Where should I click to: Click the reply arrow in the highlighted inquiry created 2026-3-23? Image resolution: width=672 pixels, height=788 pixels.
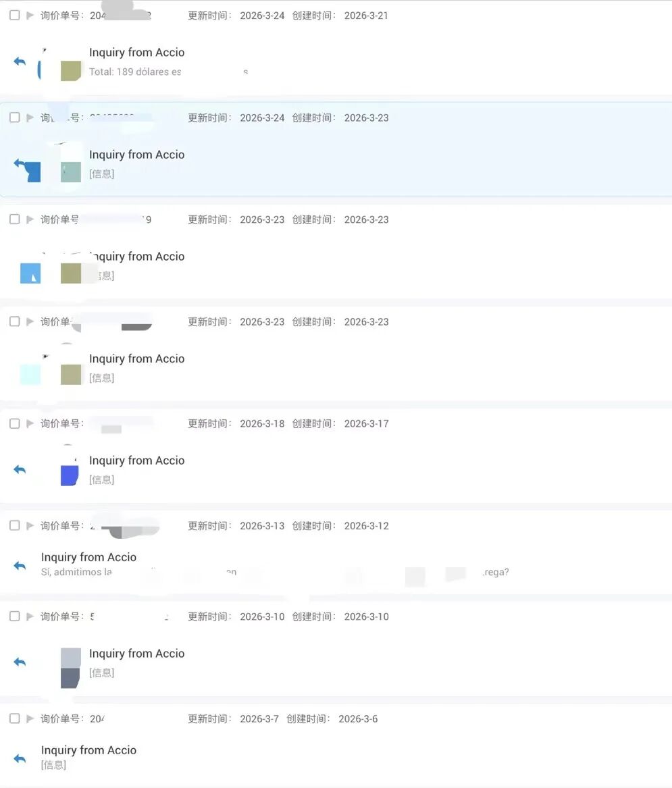(20, 163)
